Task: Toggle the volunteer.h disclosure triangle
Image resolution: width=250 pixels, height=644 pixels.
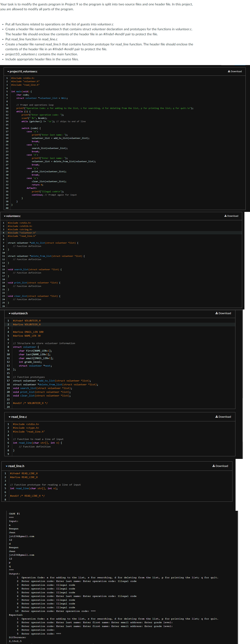Action: pos(10,313)
